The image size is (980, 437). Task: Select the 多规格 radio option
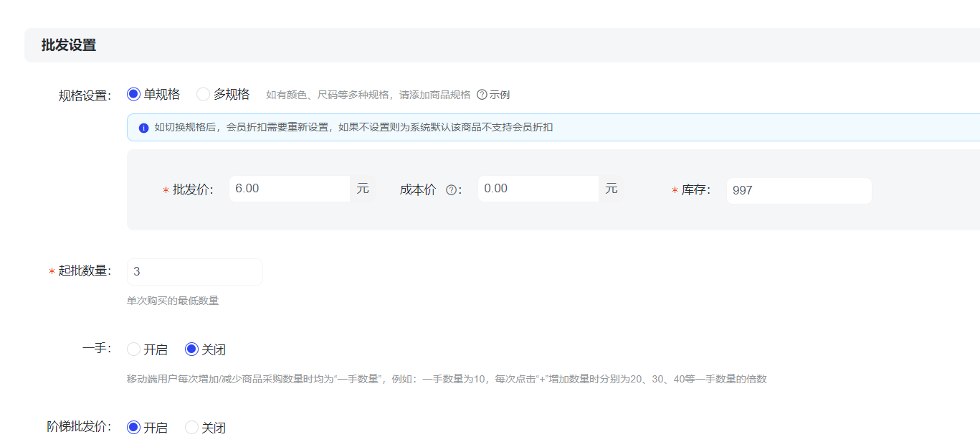click(203, 94)
